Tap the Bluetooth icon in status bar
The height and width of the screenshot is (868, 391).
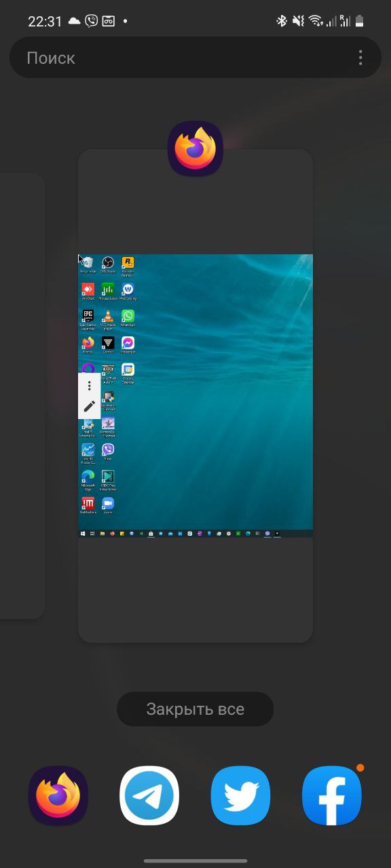281,21
